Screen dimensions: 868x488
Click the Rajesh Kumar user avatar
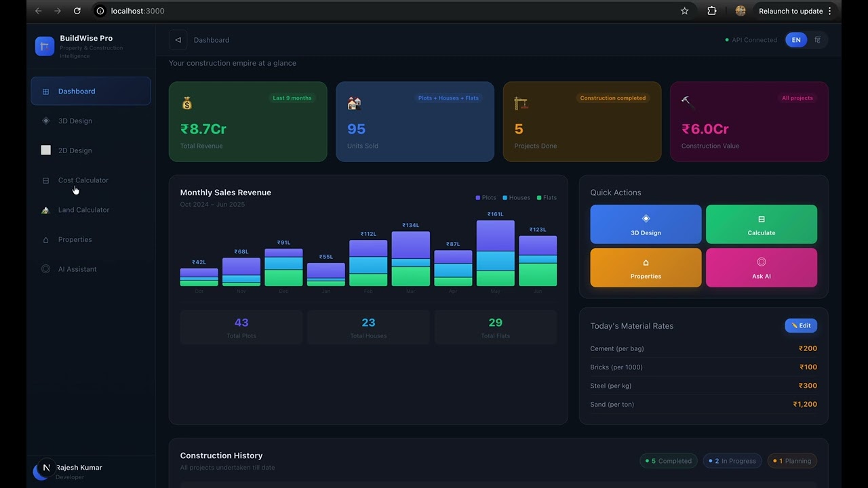click(42, 470)
